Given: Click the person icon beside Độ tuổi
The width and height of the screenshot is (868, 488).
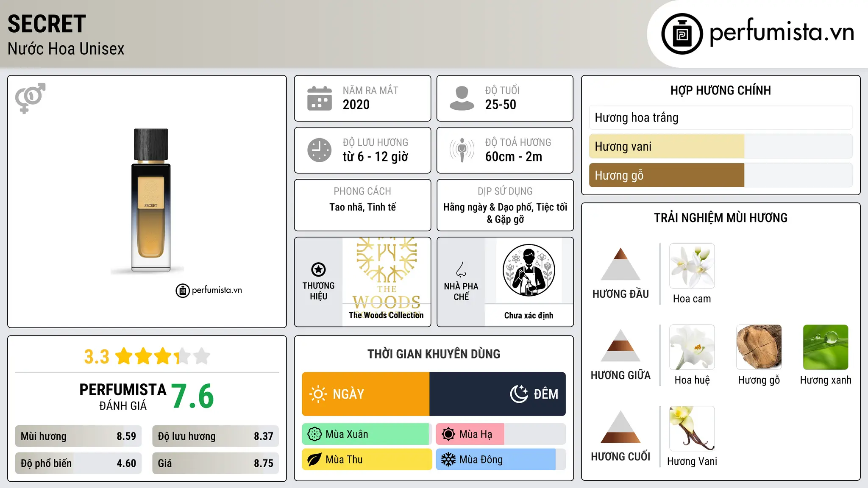Looking at the screenshot, I should [x=462, y=98].
